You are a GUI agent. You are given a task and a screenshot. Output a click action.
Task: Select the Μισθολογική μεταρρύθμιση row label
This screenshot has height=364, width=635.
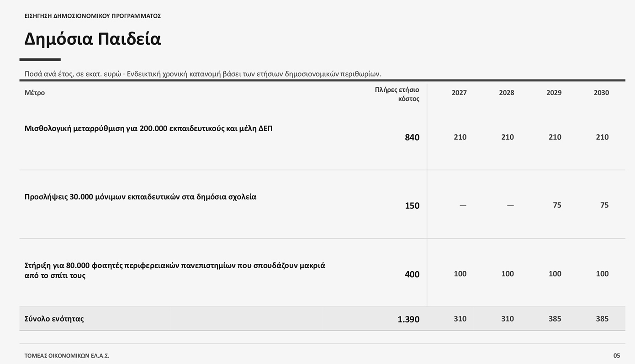[148, 129]
